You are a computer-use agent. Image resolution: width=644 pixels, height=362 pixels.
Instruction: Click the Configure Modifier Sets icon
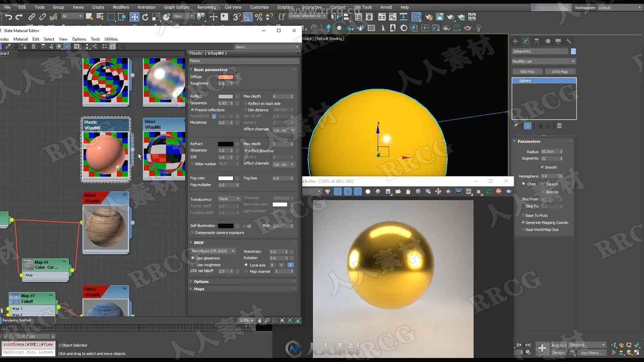559,126
